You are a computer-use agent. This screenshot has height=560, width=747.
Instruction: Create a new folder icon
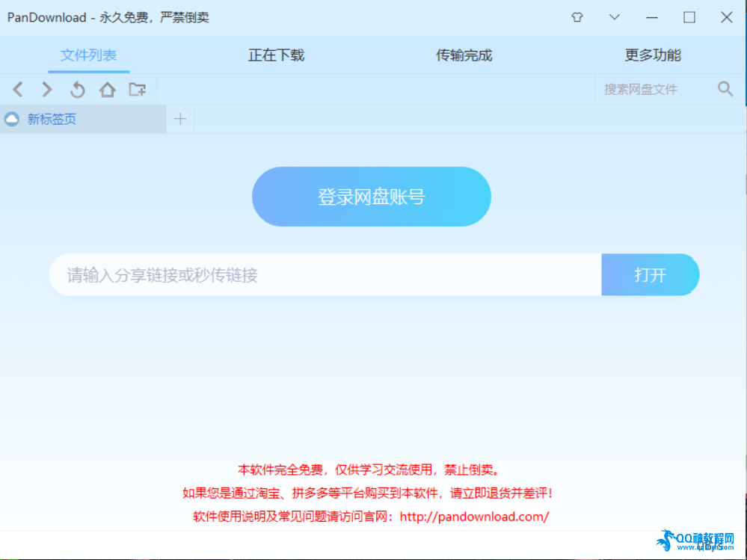click(137, 89)
